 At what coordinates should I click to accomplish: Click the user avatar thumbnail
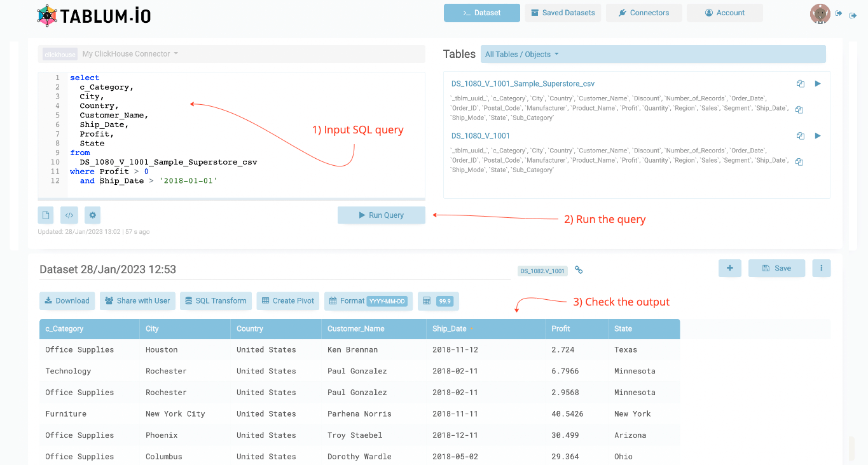click(x=820, y=13)
